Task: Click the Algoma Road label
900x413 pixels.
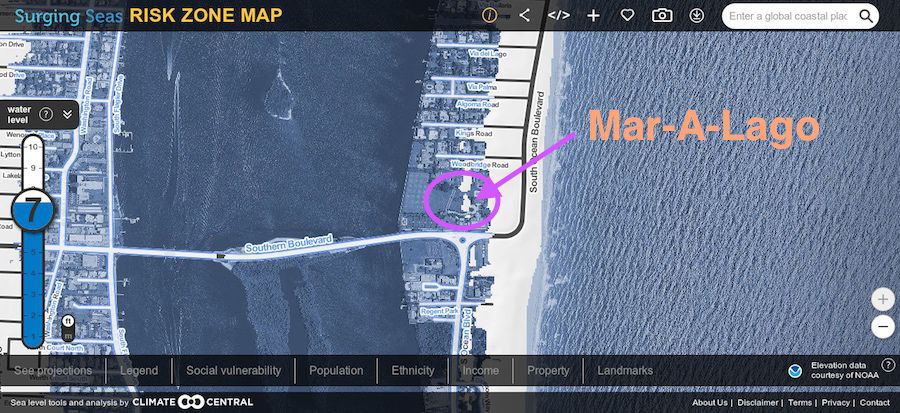Action: pos(478,105)
